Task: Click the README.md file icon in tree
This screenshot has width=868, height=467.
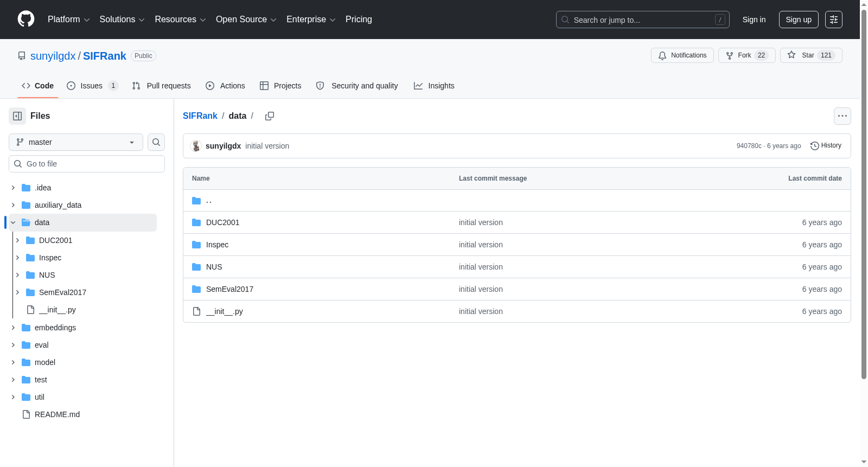Action: click(x=26, y=414)
